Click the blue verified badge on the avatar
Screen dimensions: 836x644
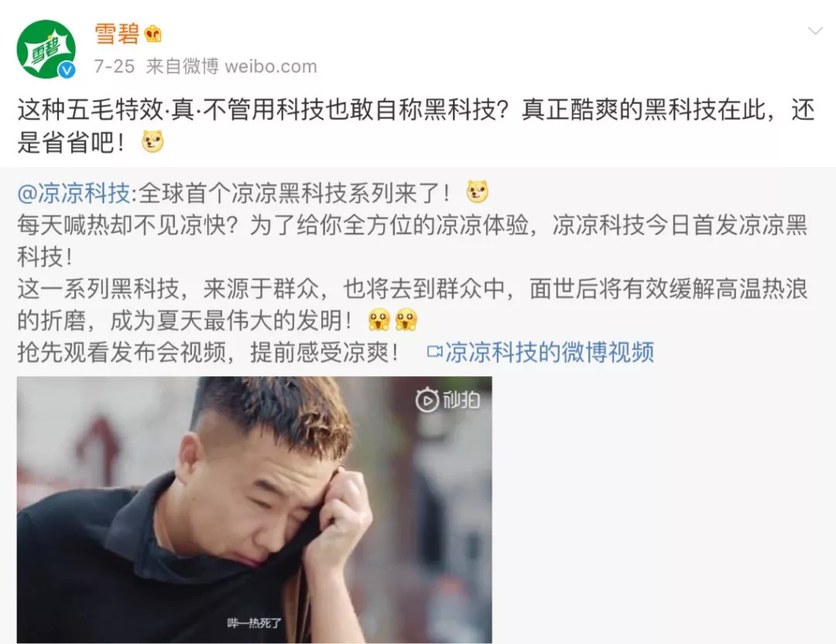coord(67,70)
